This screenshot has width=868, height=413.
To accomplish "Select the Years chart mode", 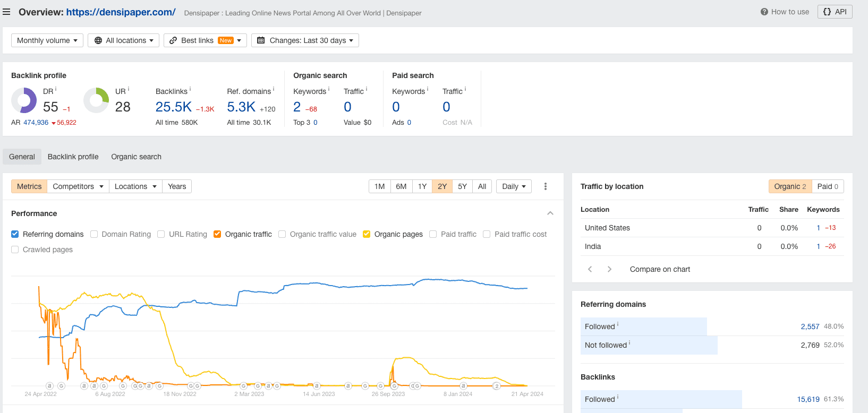I will click(177, 186).
